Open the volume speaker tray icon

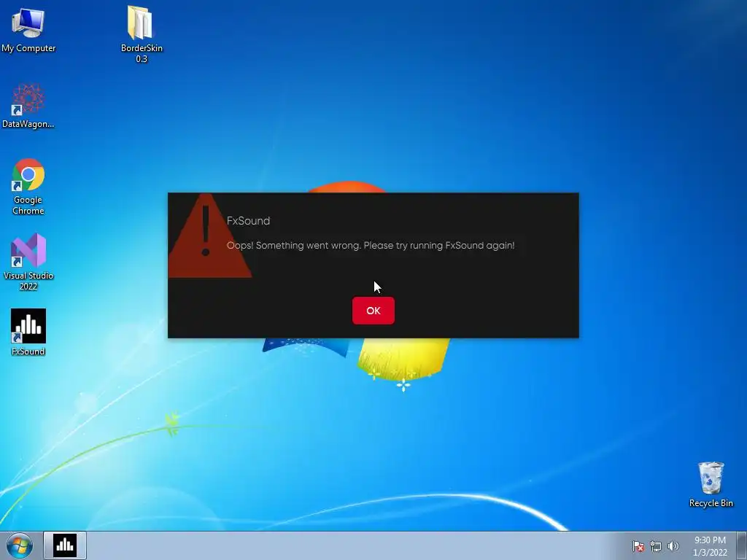point(673,546)
